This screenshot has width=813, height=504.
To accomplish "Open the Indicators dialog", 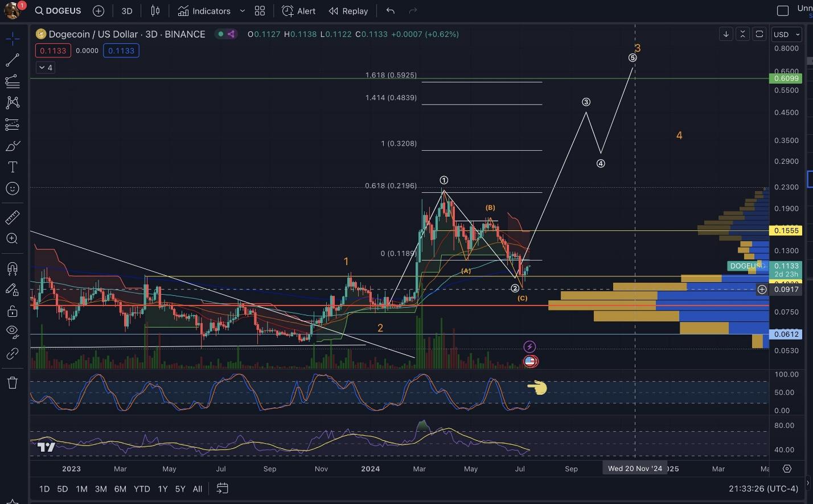I will pos(204,11).
